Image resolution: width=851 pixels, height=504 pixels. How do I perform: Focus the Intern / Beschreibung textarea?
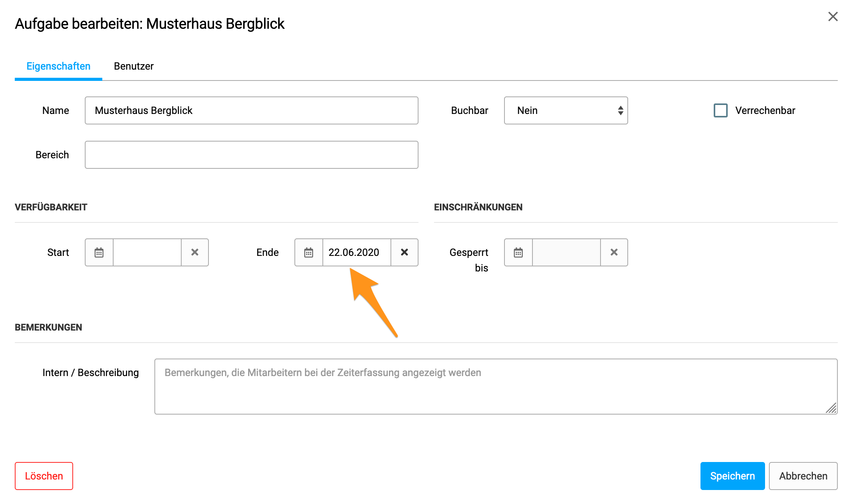tap(496, 387)
